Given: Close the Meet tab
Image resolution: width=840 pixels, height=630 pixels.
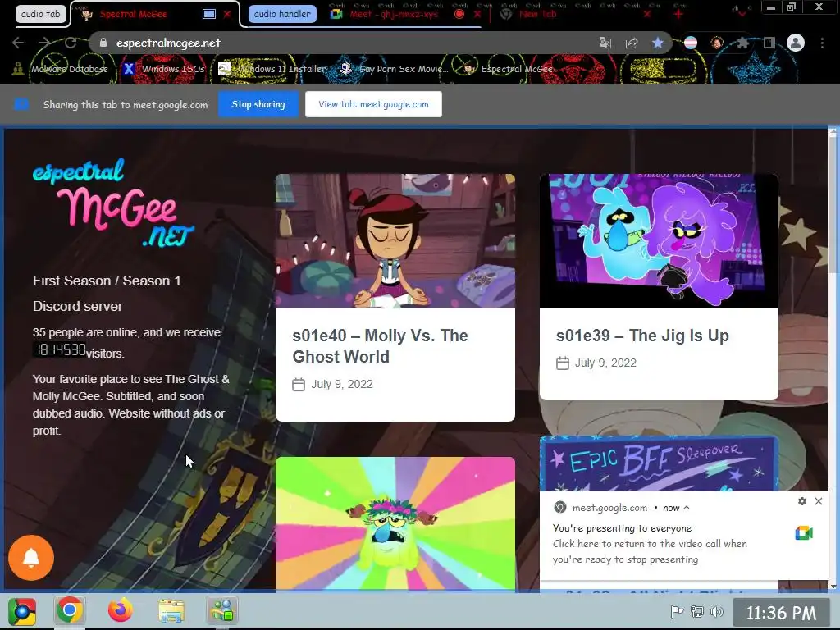Looking at the screenshot, I should click(x=477, y=14).
